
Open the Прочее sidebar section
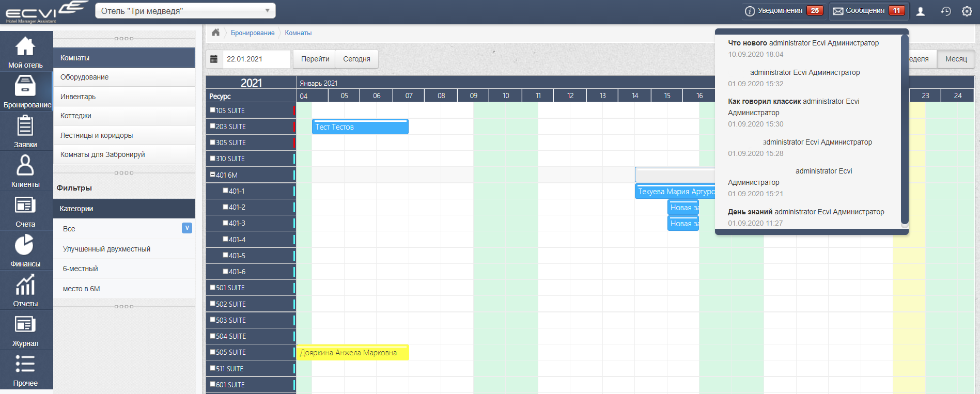pyautogui.click(x=26, y=370)
